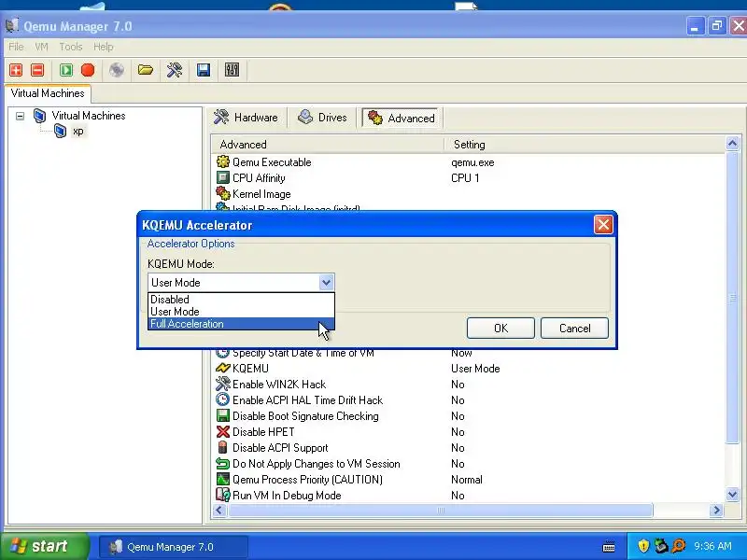
Task: Click the Disable ACPI Support battery icon
Action: click(222, 447)
